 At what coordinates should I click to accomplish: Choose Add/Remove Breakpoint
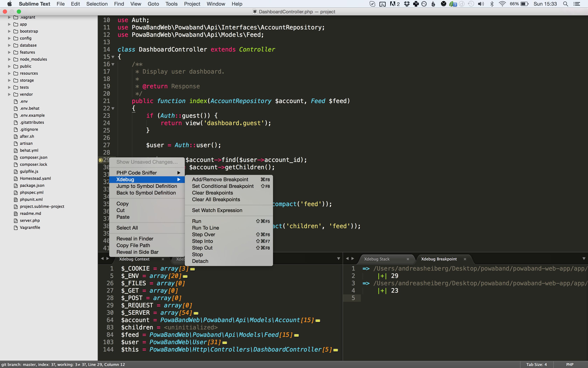[229, 179]
